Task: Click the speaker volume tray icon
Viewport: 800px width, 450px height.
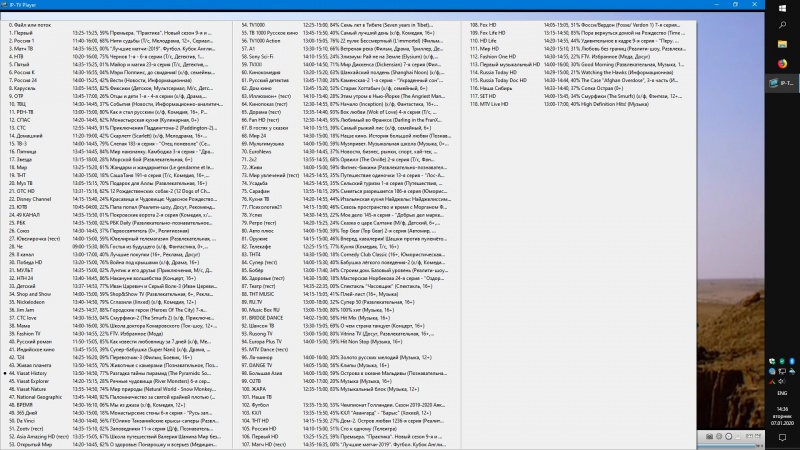Action: (x=782, y=382)
